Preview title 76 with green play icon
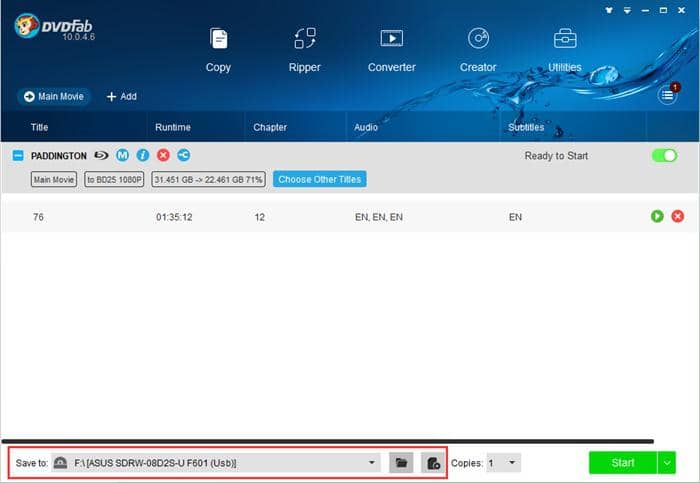The image size is (700, 483). (657, 216)
